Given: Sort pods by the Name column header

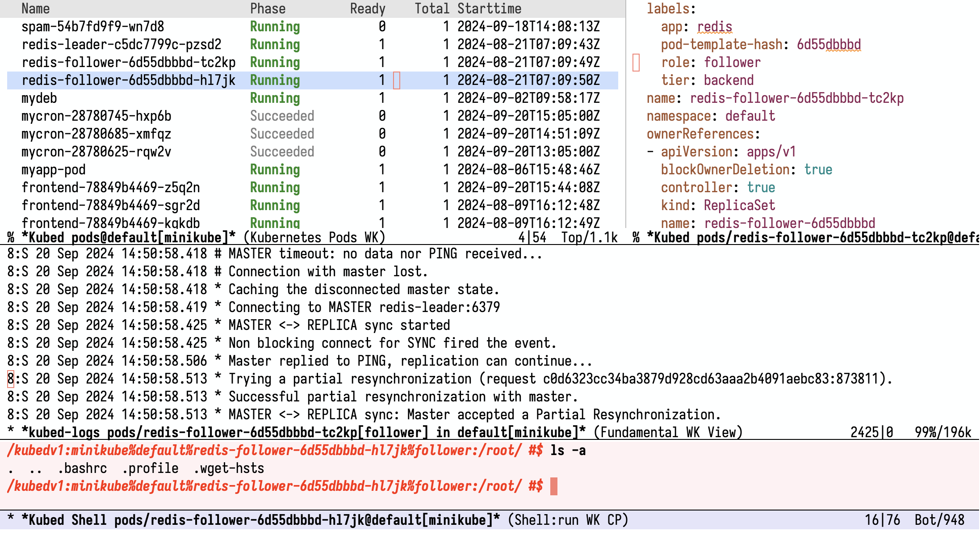Looking at the screenshot, I should [35, 8].
